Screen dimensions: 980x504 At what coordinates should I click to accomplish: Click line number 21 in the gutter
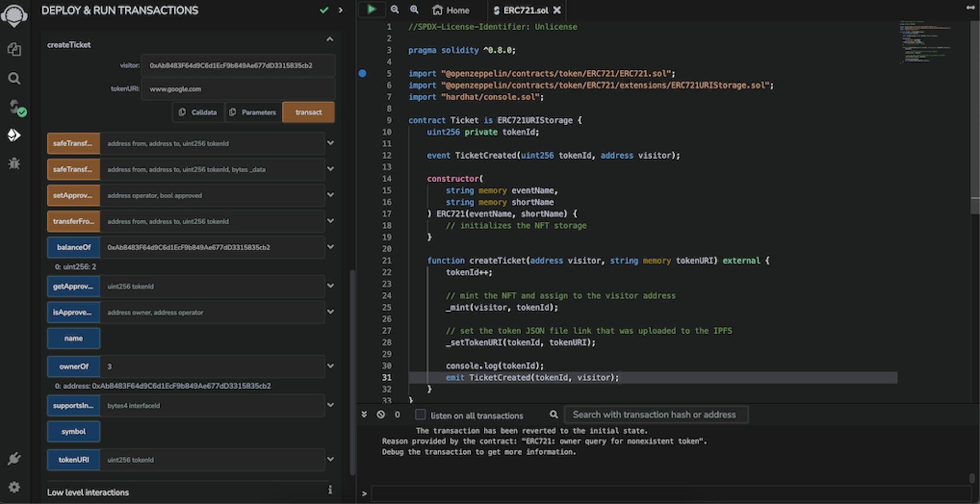387,261
